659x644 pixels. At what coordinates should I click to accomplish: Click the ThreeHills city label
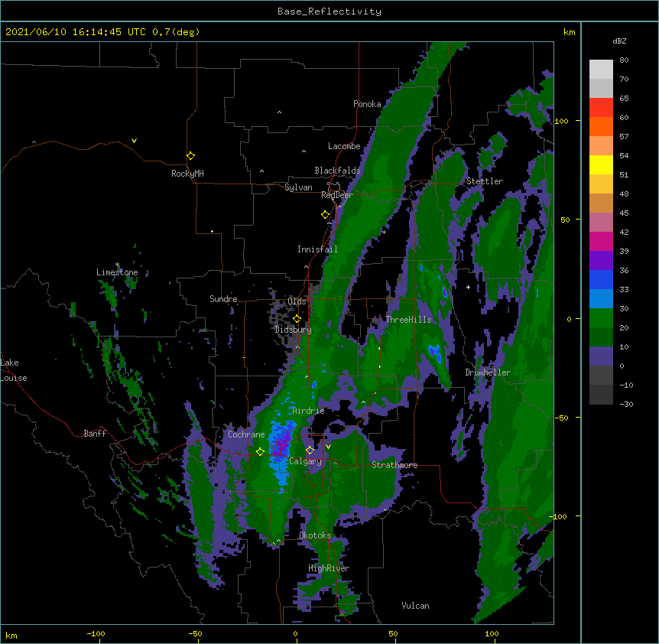(408, 320)
